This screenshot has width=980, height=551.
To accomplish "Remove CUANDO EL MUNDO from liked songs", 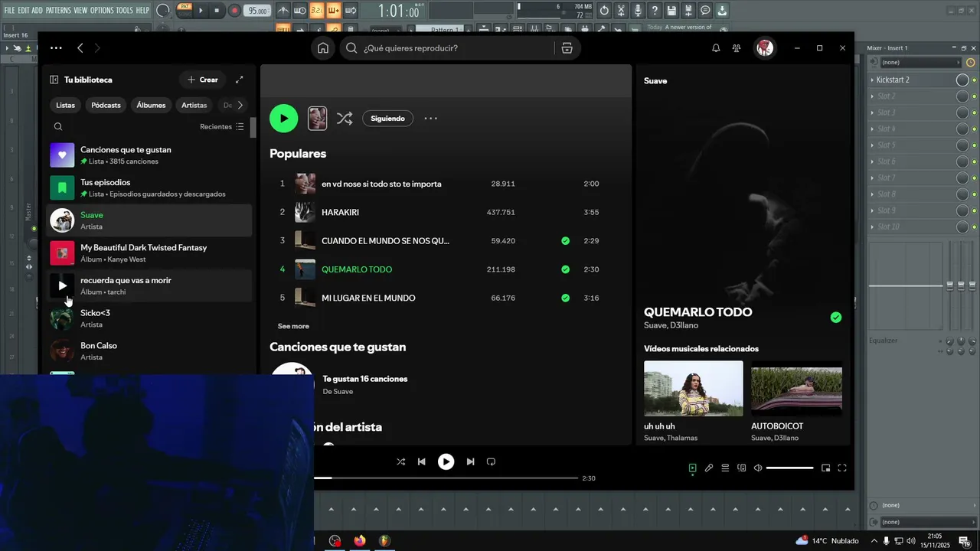I will pyautogui.click(x=565, y=241).
